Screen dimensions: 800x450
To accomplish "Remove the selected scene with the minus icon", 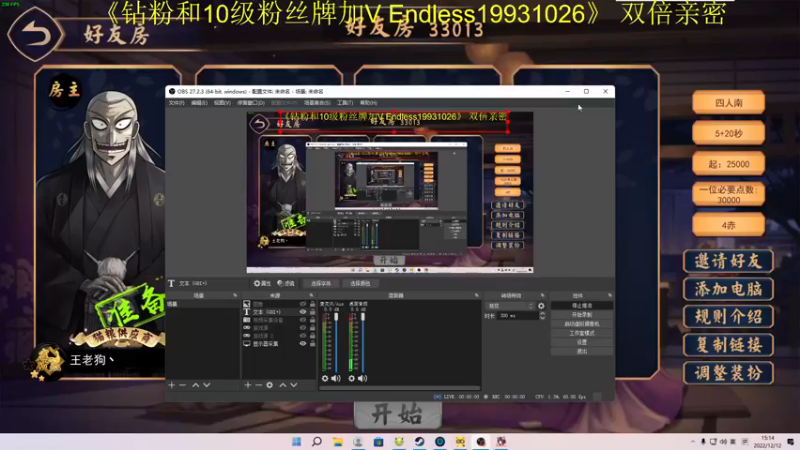I will (183, 385).
